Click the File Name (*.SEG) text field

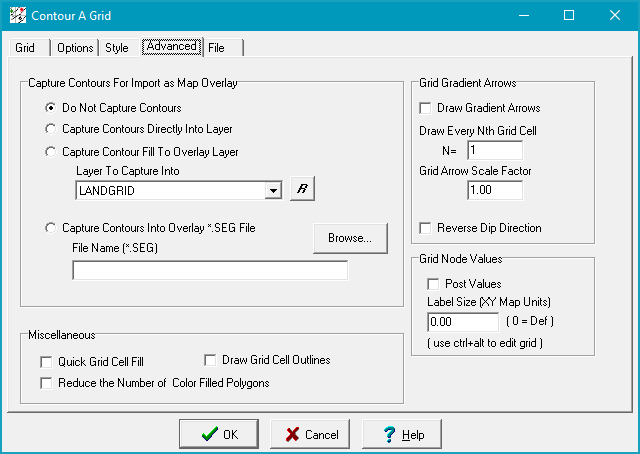210,271
